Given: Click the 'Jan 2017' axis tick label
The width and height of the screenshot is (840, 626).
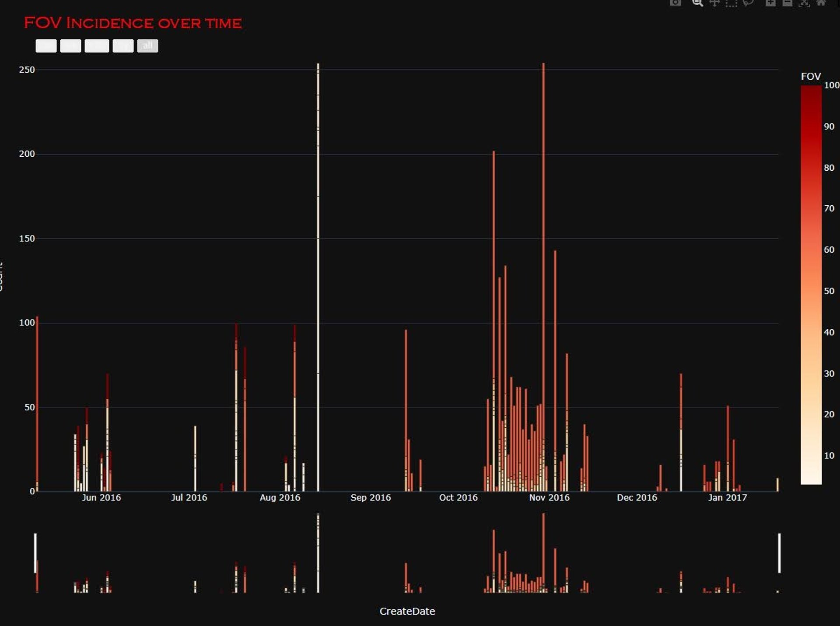Looking at the screenshot, I should pyautogui.click(x=728, y=497).
